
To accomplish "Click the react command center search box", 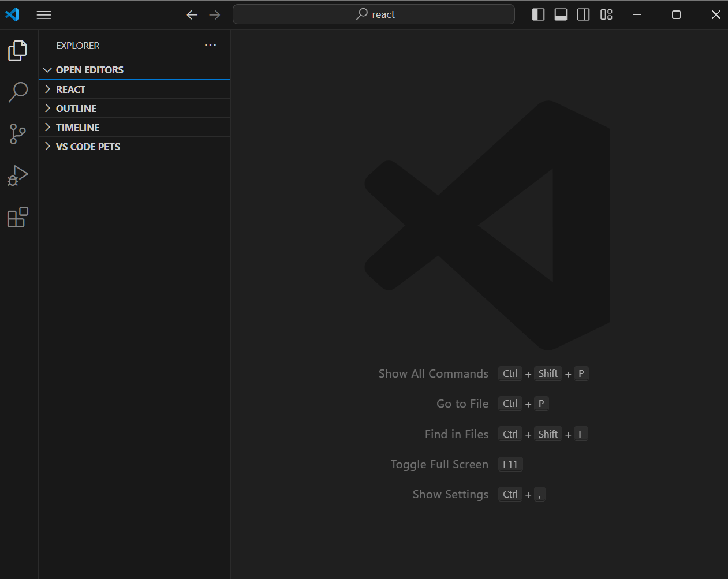I will [x=374, y=14].
